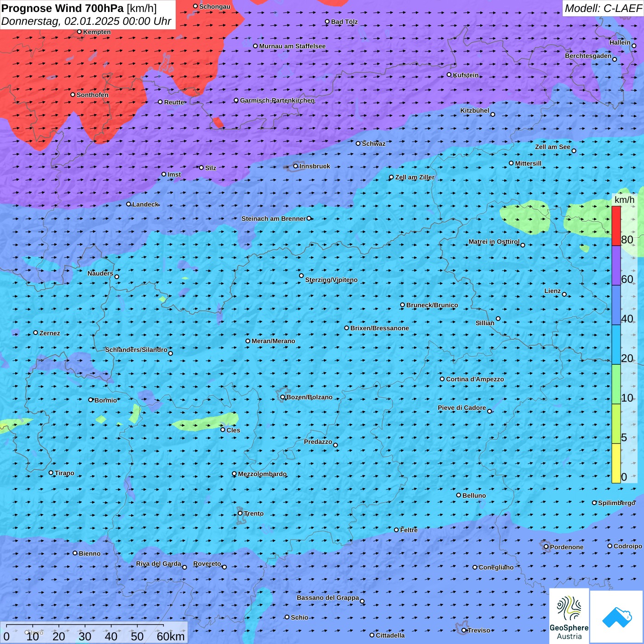Image resolution: width=644 pixels, height=644 pixels.
Task: Click the 'Schongau' label
Action: pyautogui.click(x=215, y=6)
